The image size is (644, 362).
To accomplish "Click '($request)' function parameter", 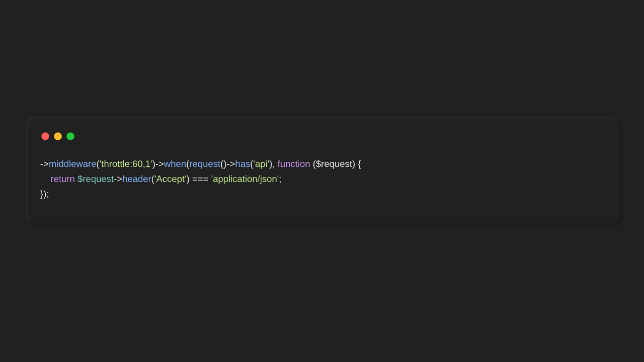I will (334, 164).
